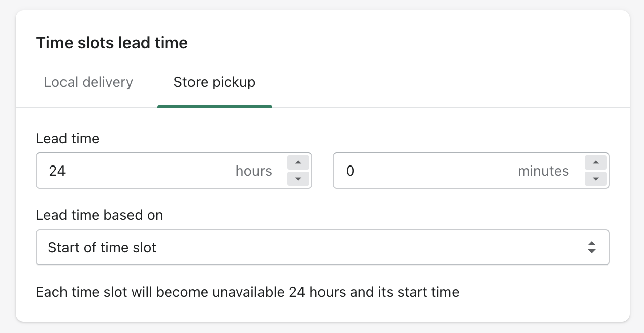Viewport: 644px width, 333px height.
Task: Increment the hours value using the up arrow
Action: click(x=298, y=162)
